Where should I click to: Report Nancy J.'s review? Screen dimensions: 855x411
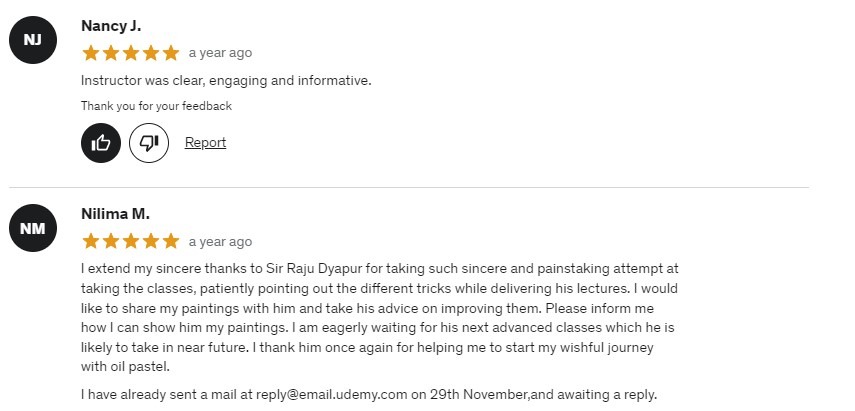point(205,142)
